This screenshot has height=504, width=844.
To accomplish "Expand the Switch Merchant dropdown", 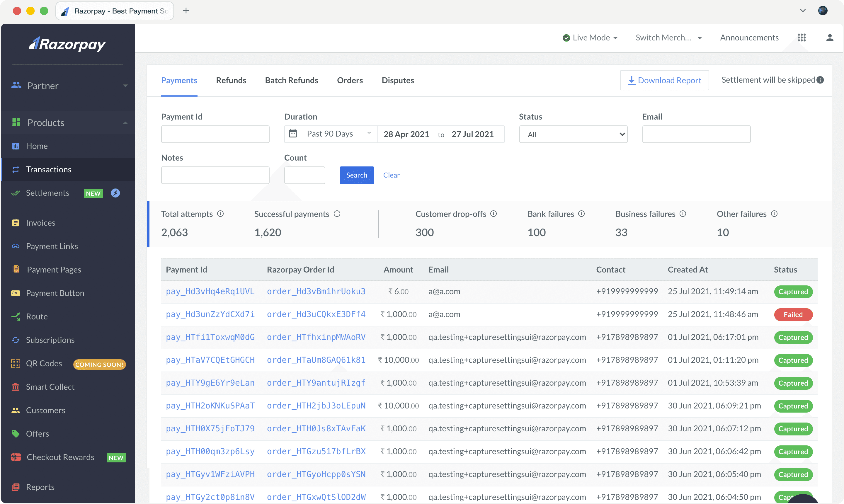I will tap(668, 38).
